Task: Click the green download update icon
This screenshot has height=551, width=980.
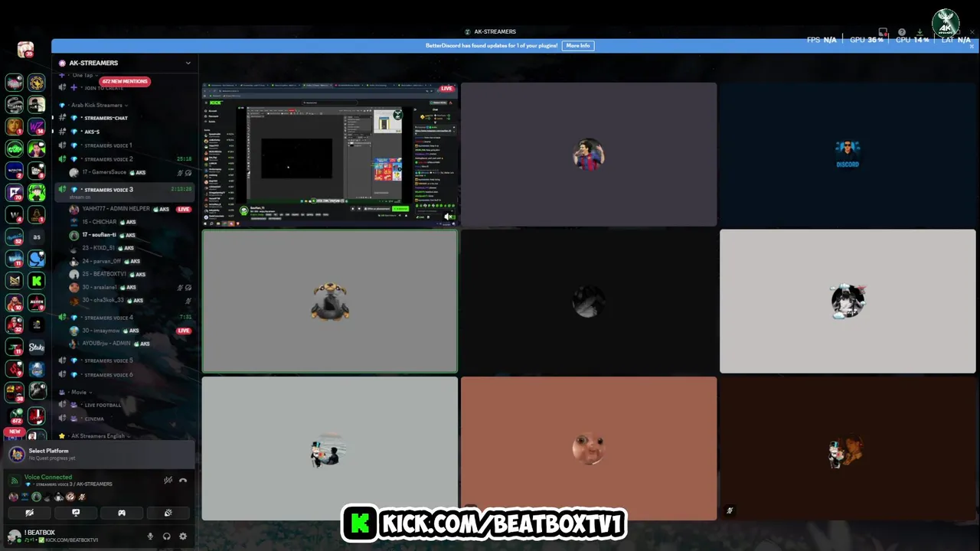Action: click(920, 32)
